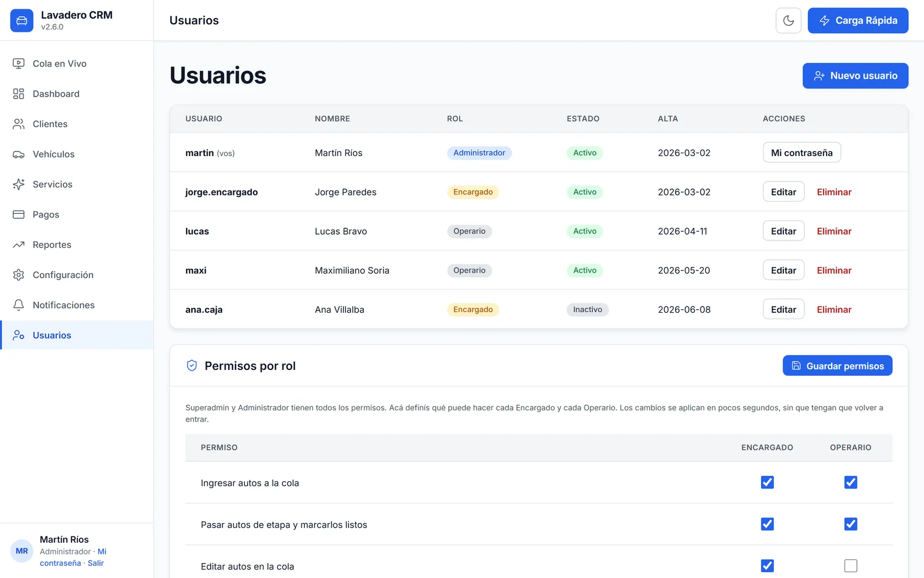Click the Reportes trend chart icon

[x=18, y=244]
